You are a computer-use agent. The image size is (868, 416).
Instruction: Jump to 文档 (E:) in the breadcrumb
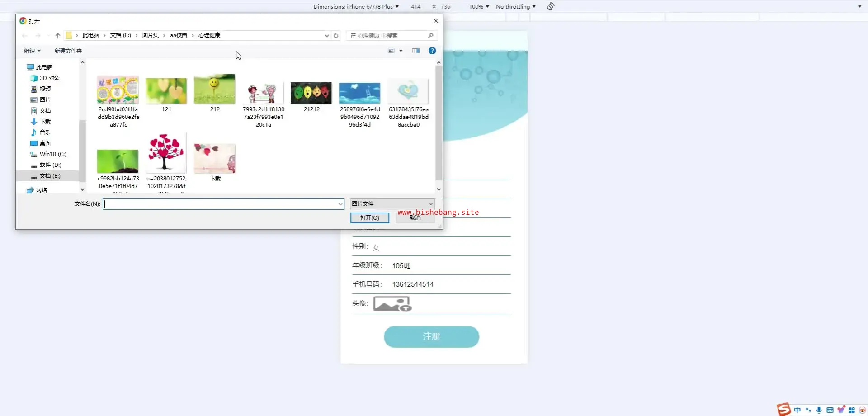click(121, 35)
